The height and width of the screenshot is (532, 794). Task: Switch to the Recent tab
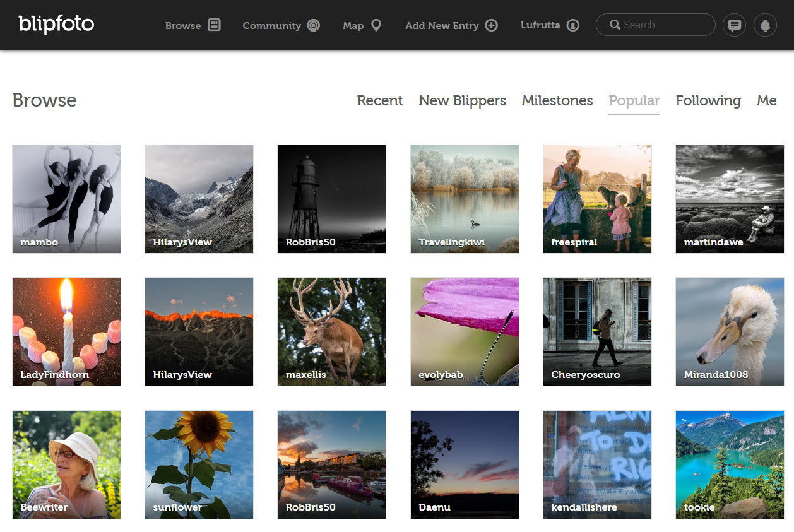click(x=379, y=100)
